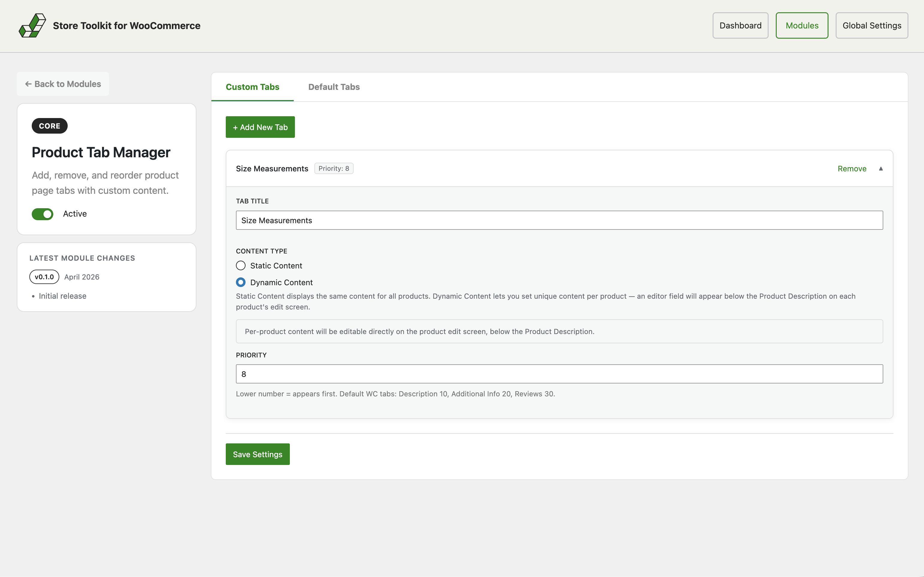Toggle the Active switch for Product Tab Manager
The width and height of the screenshot is (924, 577).
(x=42, y=214)
